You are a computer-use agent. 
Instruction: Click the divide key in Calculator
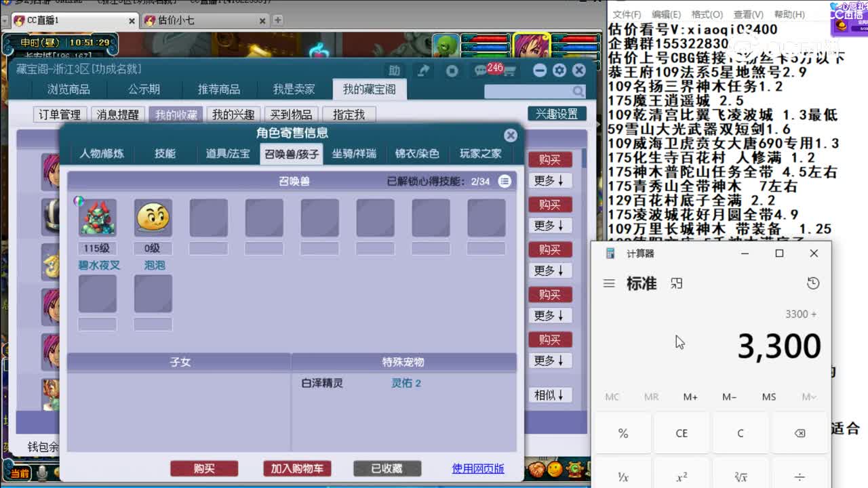coord(800,476)
